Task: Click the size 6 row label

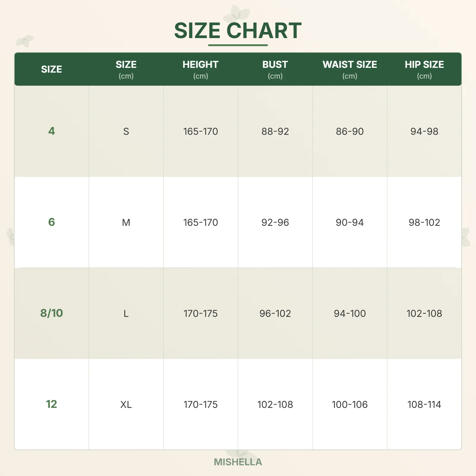Action: click(x=51, y=222)
